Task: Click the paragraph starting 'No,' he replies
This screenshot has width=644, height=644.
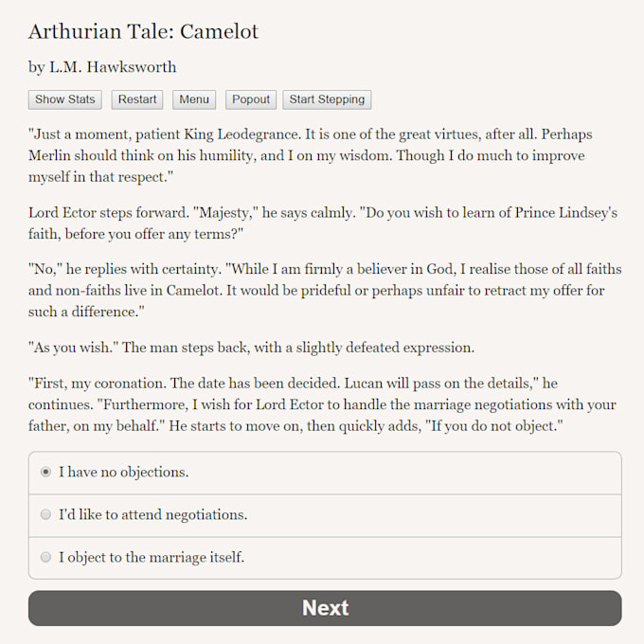Action: 325,291
